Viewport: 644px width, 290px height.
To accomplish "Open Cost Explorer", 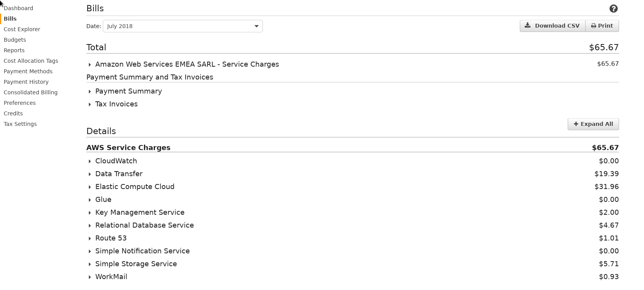I will coord(22,29).
